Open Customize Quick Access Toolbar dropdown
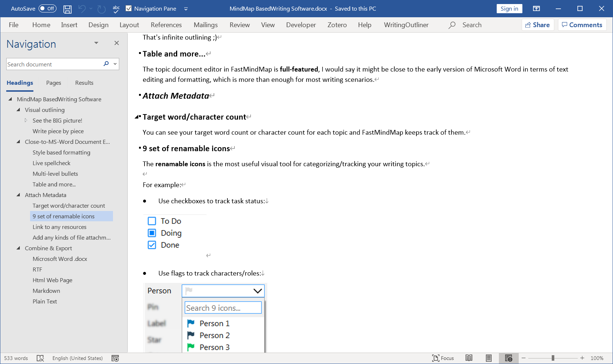 (x=186, y=9)
